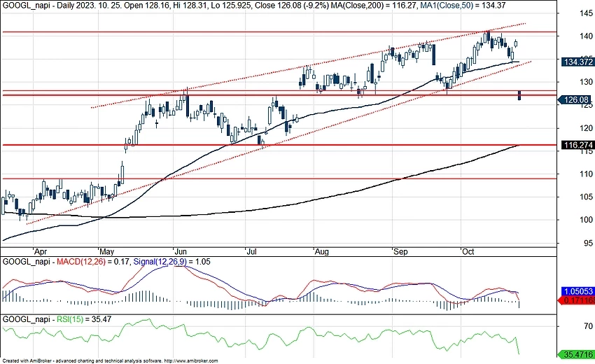
Task: Click the Apr month label on time axis
Action: point(40,251)
